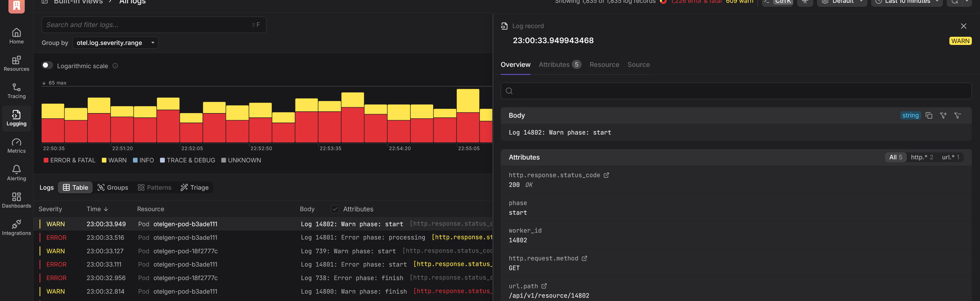Select the Triage logs view
Screen dimensions: 980x301
click(x=194, y=187)
